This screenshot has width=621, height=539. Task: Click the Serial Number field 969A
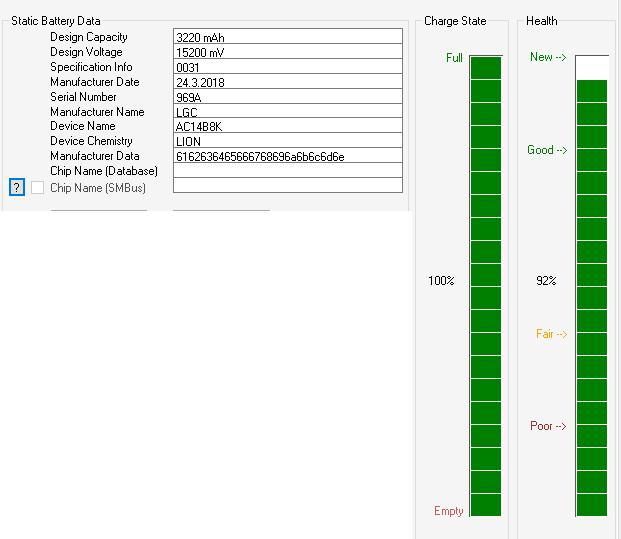click(288, 97)
